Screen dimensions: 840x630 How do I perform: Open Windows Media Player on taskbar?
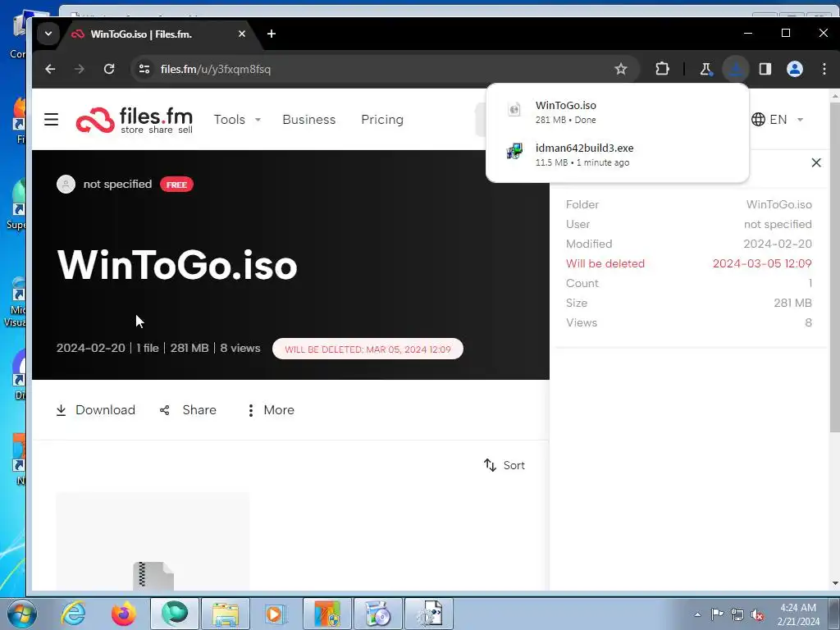(276, 614)
